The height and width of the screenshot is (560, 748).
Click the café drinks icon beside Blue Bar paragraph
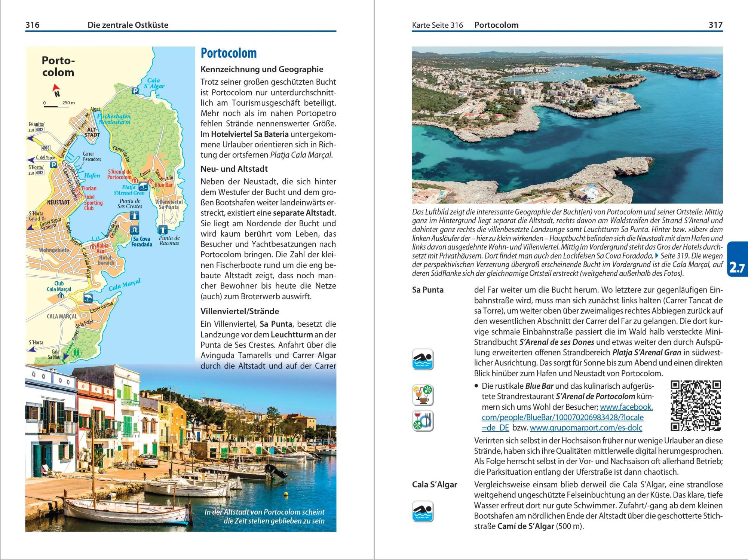coord(423,395)
